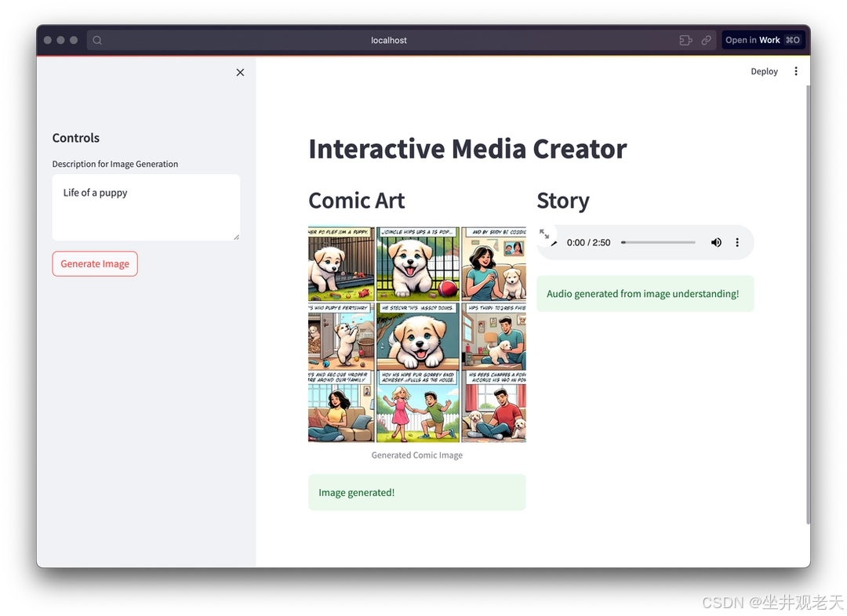This screenshot has width=847, height=616.
Task: Click the link icon in the browser toolbar
Action: coord(706,40)
